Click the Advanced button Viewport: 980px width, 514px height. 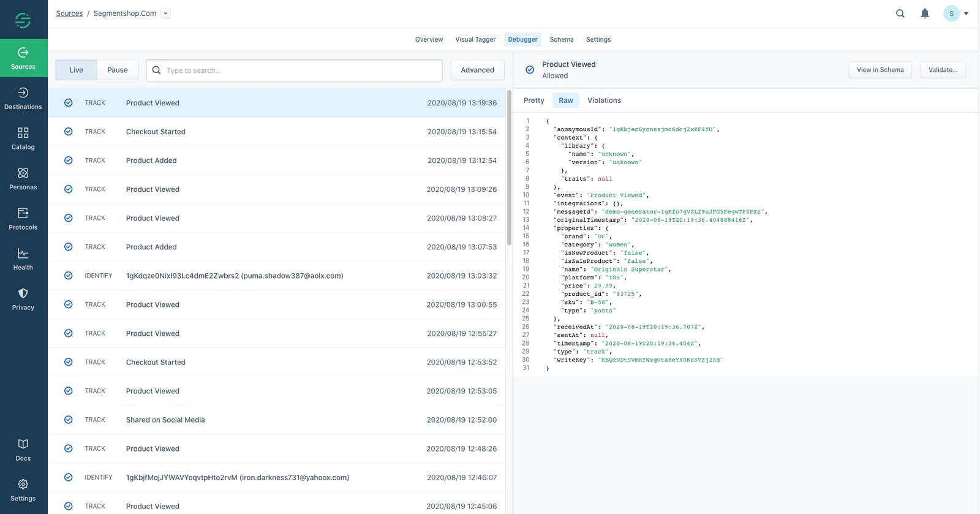click(478, 70)
